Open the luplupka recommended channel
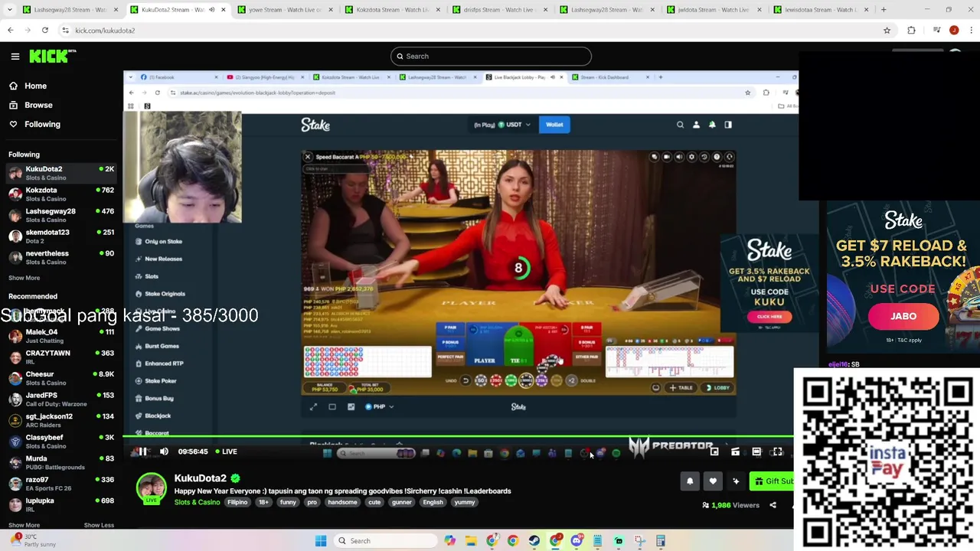980x551 pixels. (60, 504)
